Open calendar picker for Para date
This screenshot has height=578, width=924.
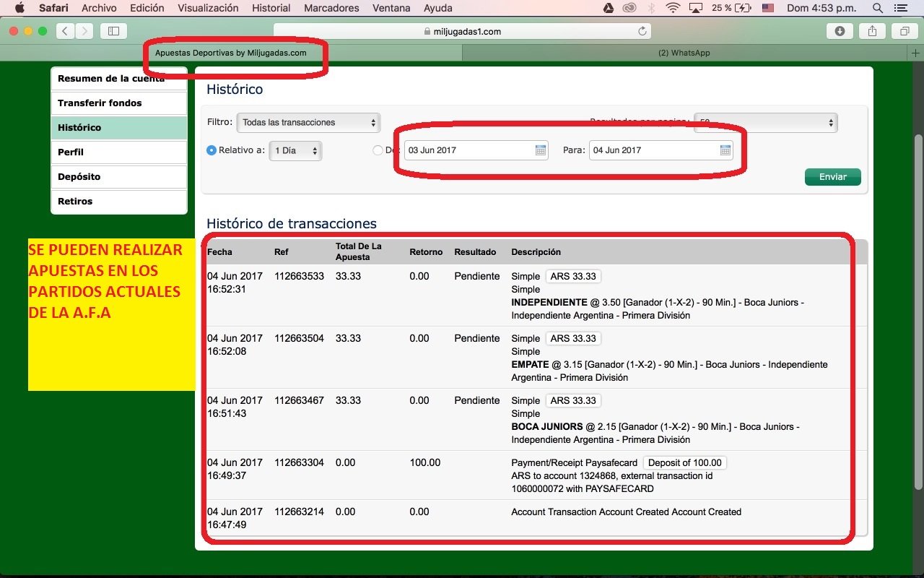725,150
